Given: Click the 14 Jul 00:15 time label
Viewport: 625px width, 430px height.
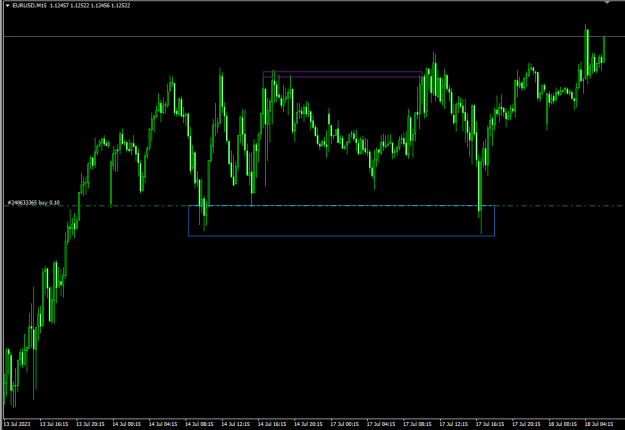Looking at the screenshot, I should (x=126, y=424).
